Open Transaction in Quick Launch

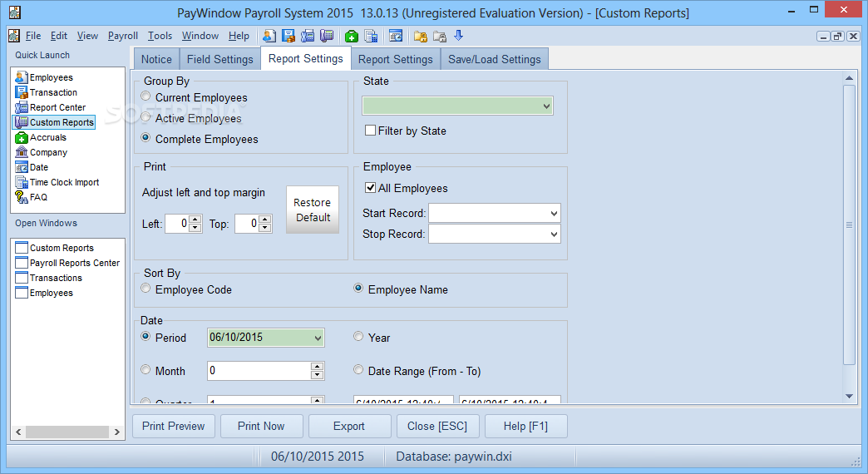tap(47, 92)
